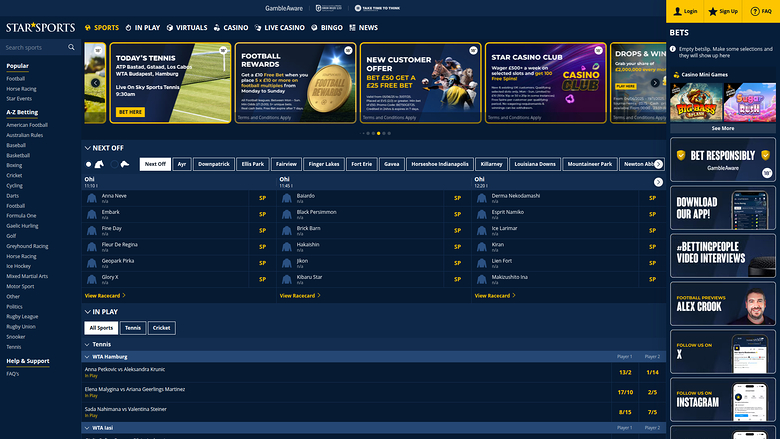
Task: Pick SP odds for Ice Larimar
Action: click(x=652, y=230)
